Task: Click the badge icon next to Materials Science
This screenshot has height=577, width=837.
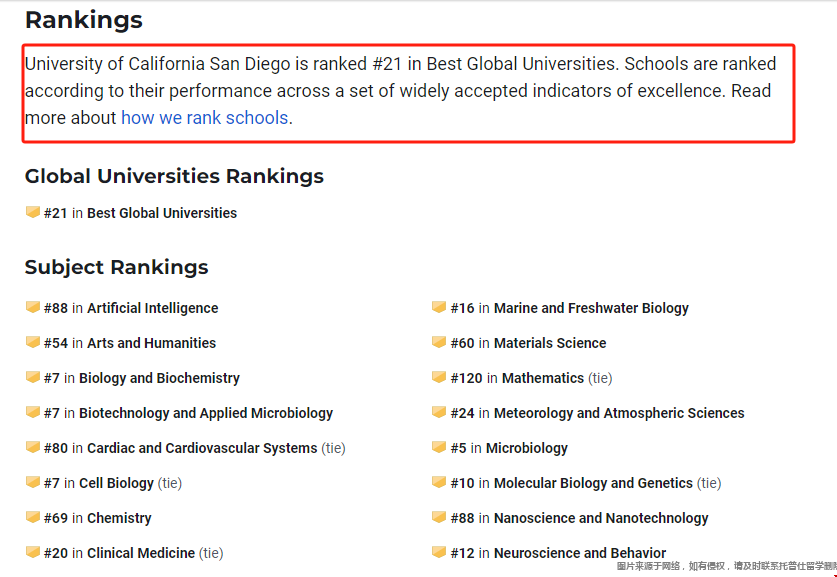Action: coord(439,342)
